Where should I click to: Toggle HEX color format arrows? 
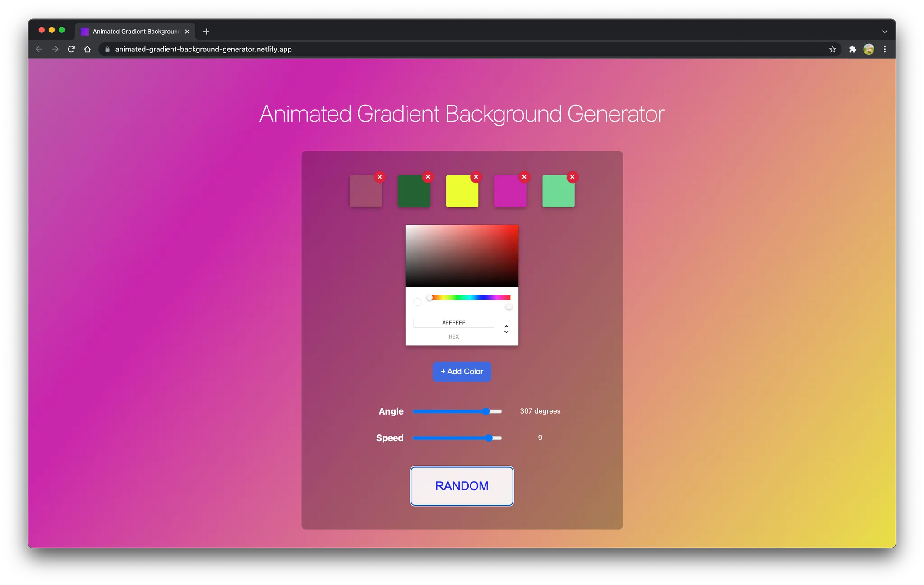pos(506,329)
